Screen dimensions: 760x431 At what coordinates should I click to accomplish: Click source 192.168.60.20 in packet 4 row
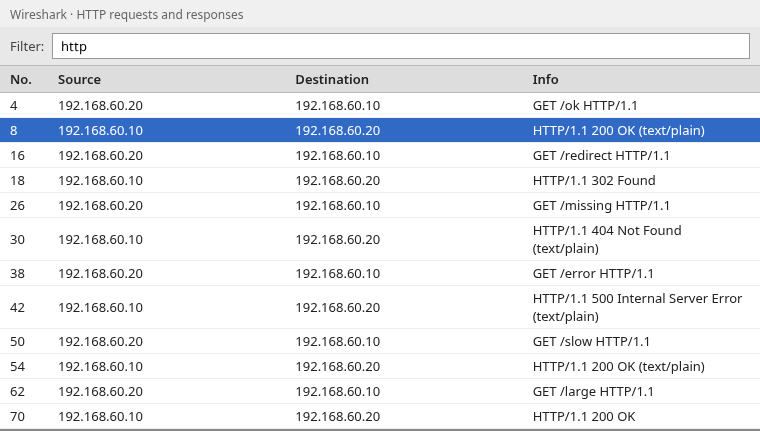click(x=100, y=105)
